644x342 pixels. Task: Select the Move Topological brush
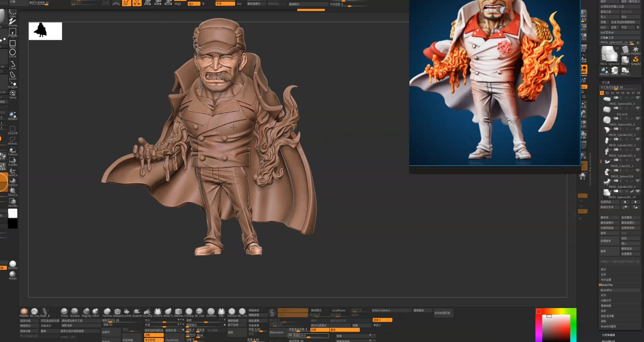tap(168, 312)
